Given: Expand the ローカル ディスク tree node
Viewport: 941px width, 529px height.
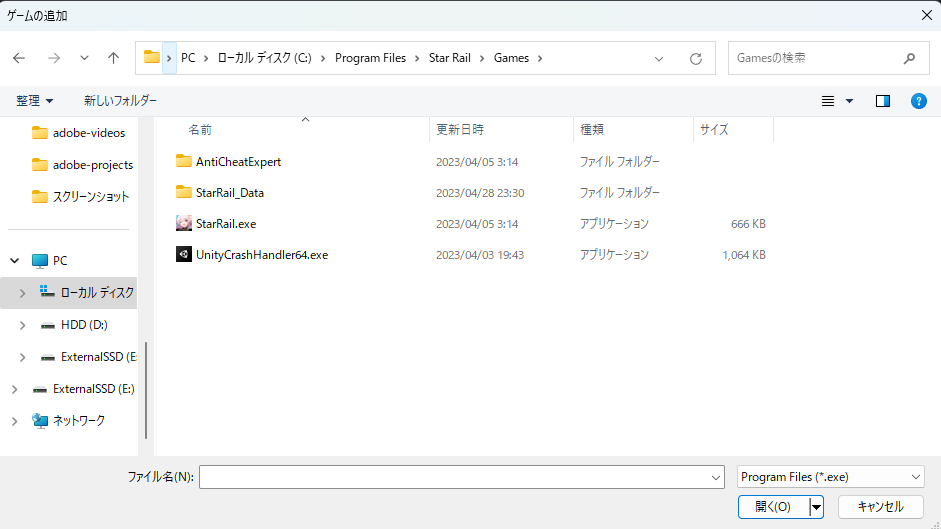Looking at the screenshot, I should [x=22, y=293].
